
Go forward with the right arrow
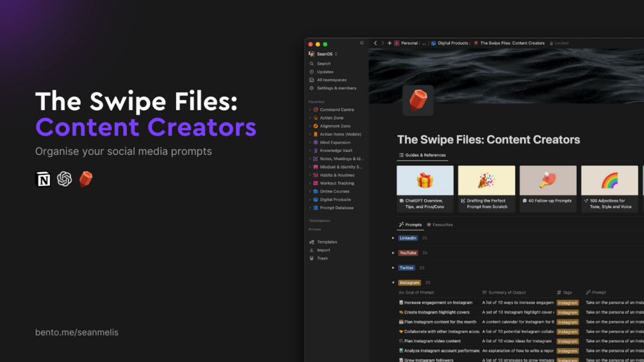pos(383,43)
